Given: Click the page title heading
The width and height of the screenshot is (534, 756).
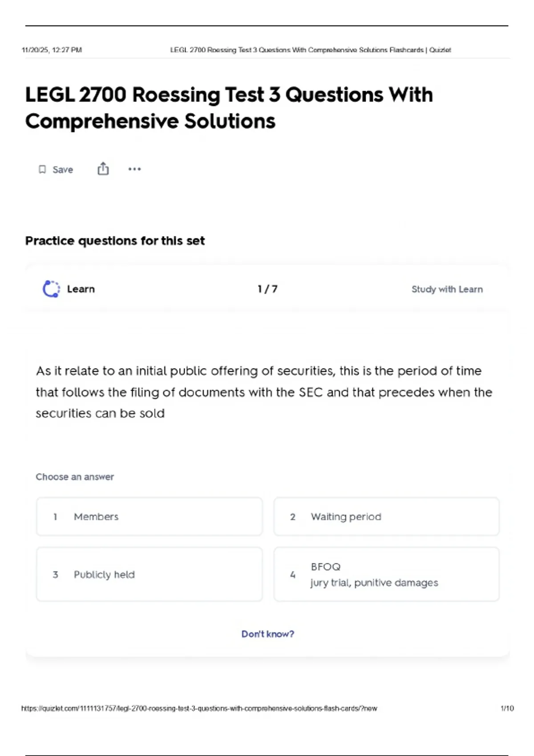Looking at the screenshot, I should [229, 108].
